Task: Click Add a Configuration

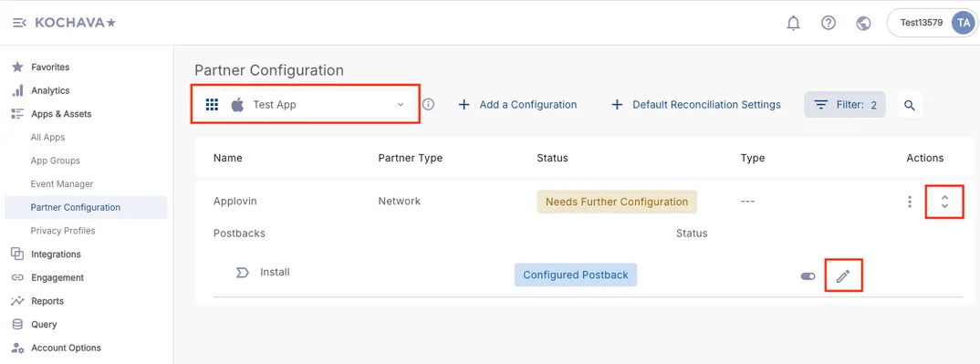Action: (x=517, y=104)
